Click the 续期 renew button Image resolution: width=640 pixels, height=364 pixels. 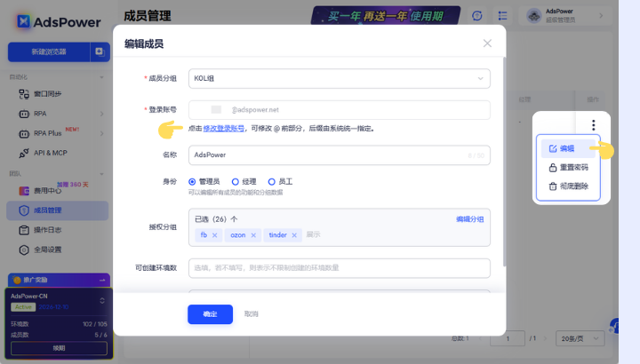[x=59, y=348]
